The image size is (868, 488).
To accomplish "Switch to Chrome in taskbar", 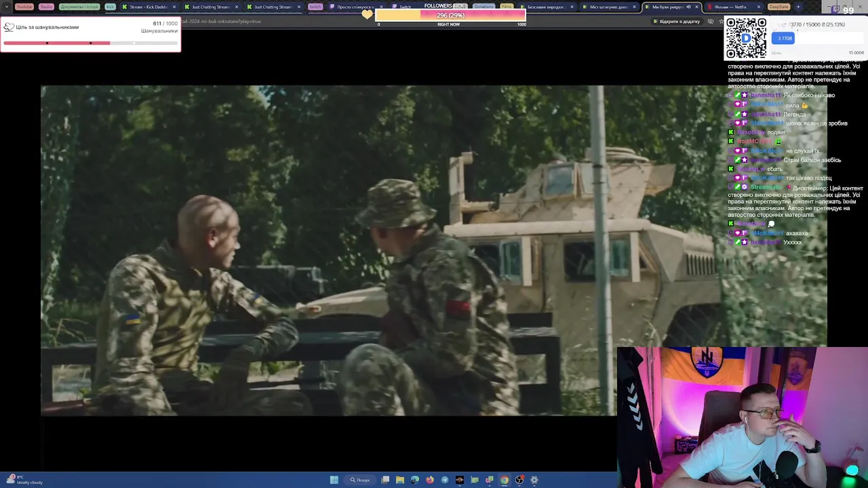I will pos(505,480).
